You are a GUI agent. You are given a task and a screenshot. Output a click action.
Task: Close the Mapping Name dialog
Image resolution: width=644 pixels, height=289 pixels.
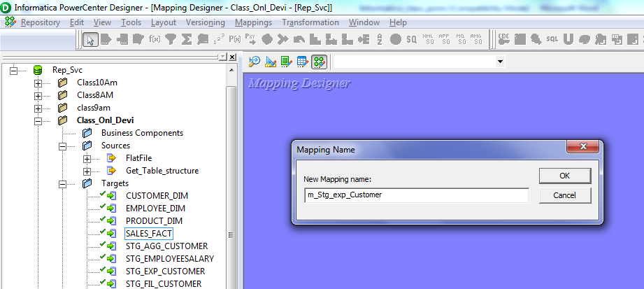[x=582, y=146]
